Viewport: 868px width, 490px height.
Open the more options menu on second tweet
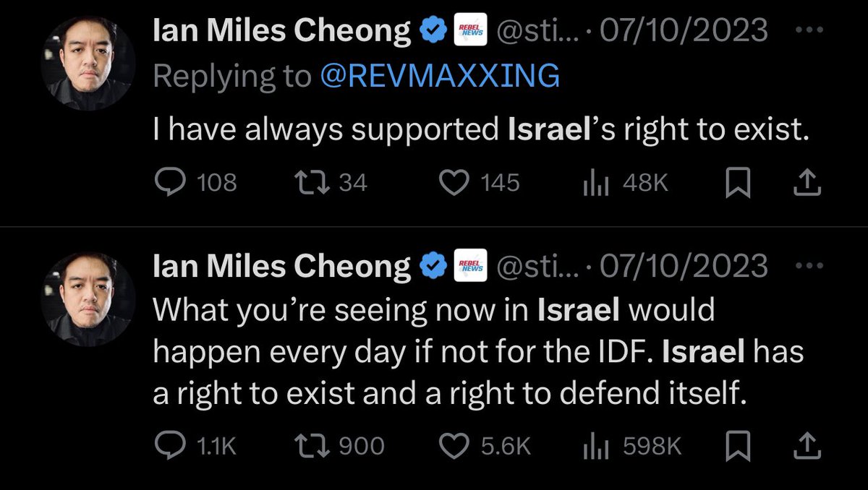click(808, 266)
